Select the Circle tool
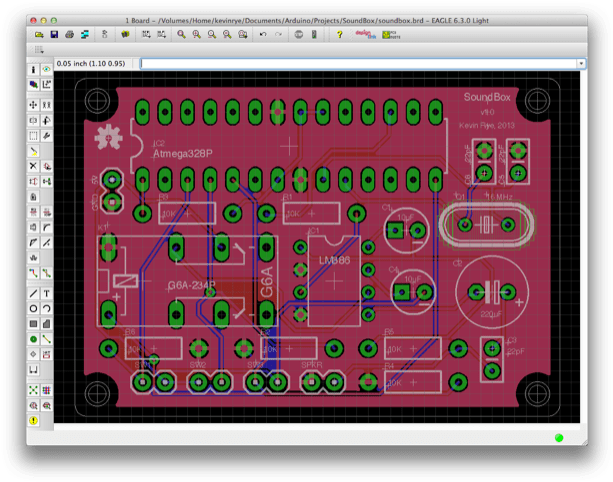 pyautogui.click(x=33, y=308)
